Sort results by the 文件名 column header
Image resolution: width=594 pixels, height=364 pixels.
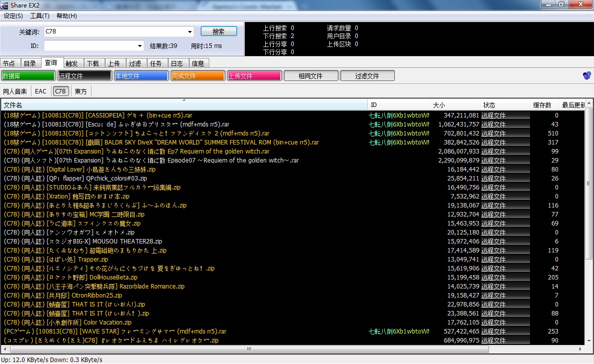pyautogui.click(x=184, y=105)
